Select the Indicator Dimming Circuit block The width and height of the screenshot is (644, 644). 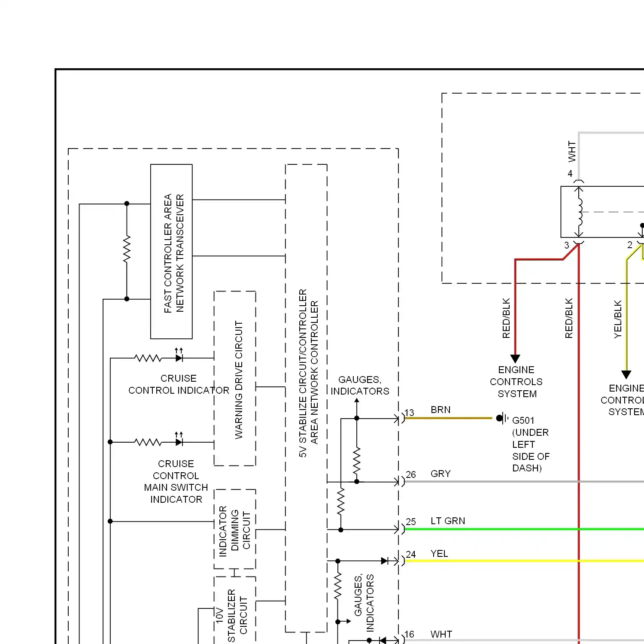tap(235, 529)
